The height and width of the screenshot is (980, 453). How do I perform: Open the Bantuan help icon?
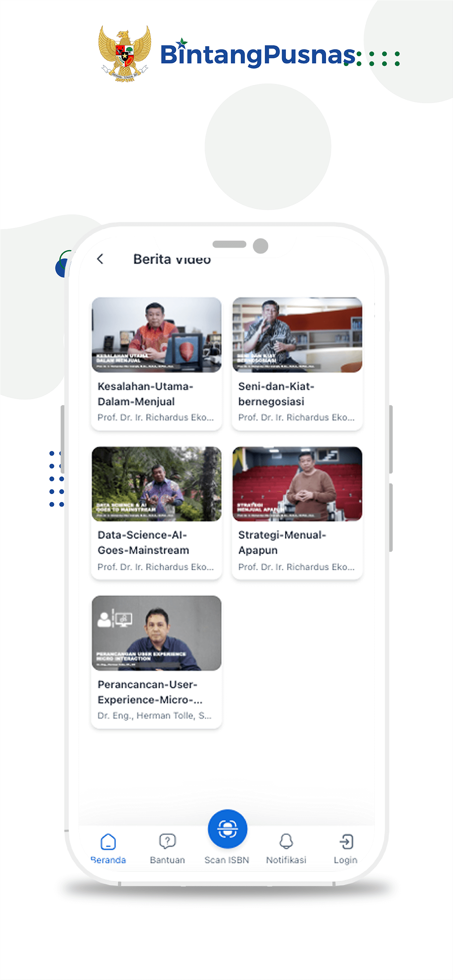pyautogui.click(x=167, y=841)
